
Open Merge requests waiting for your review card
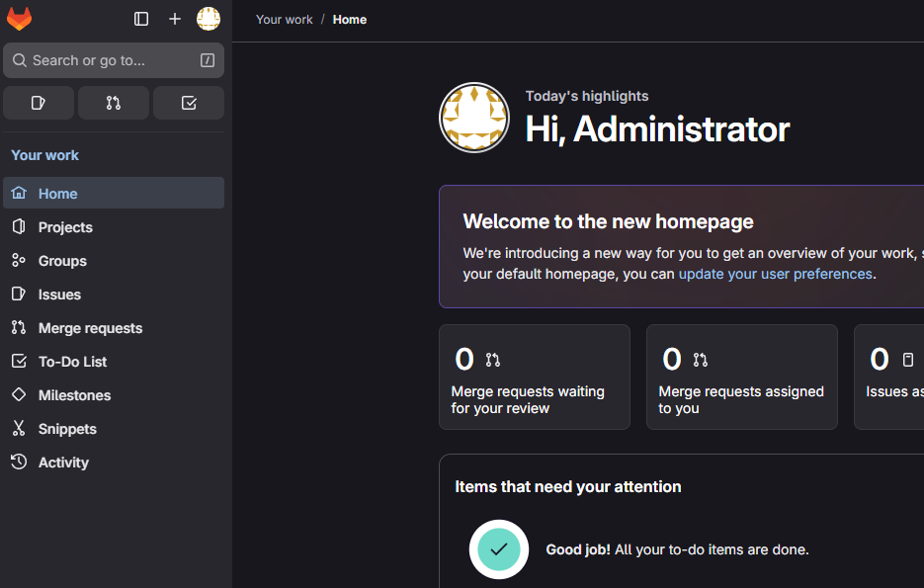tap(535, 378)
